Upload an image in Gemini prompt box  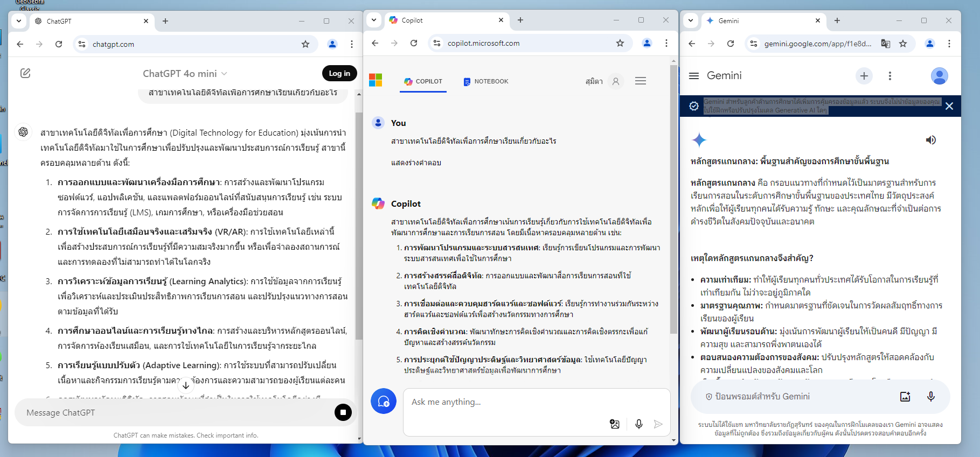coord(905,397)
